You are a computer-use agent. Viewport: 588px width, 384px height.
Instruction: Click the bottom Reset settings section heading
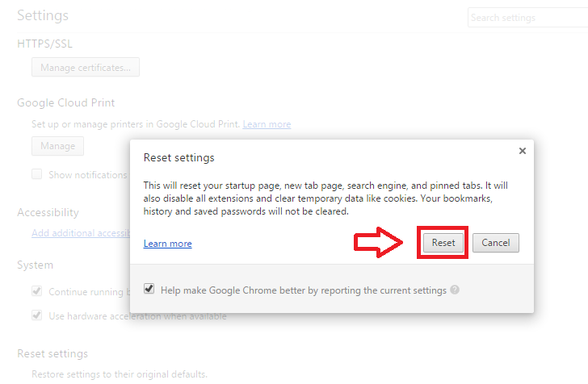point(52,353)
